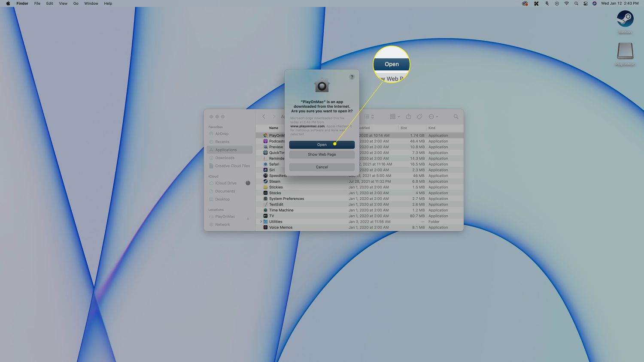Open the Go menu in menu bar
Viewport: 644px width, 362px height.
click(76, 3)
